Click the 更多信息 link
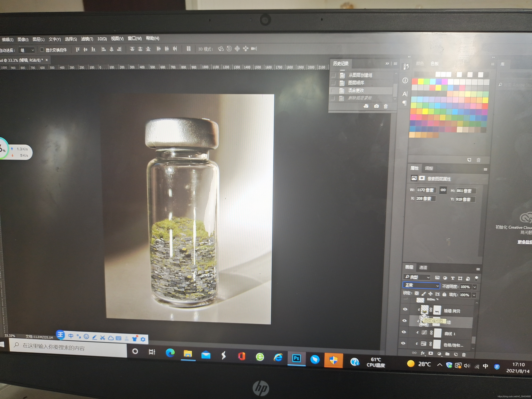The image size is (532, 399). pos(524,242)
